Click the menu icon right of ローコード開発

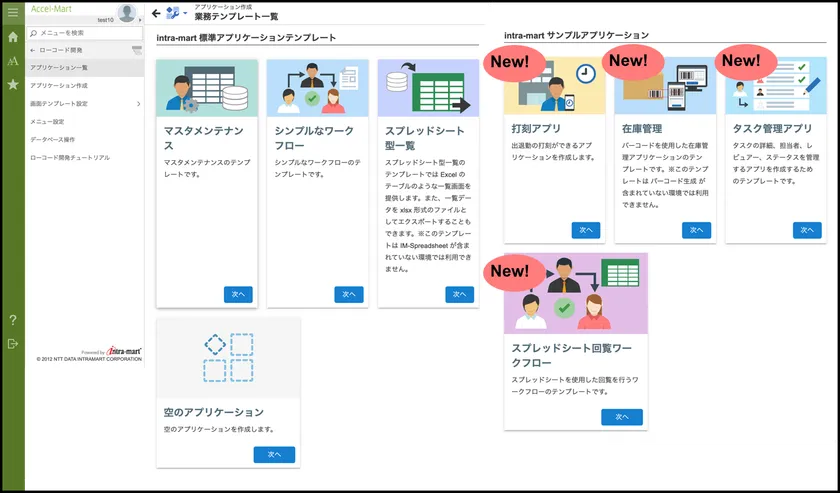pyautogui.click(x=137, y=50)
